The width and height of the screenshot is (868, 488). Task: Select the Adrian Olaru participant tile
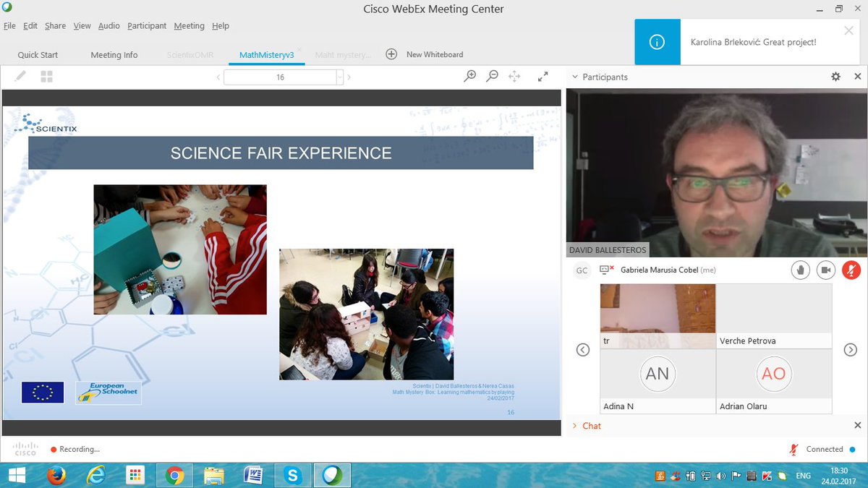pos(774,382)
